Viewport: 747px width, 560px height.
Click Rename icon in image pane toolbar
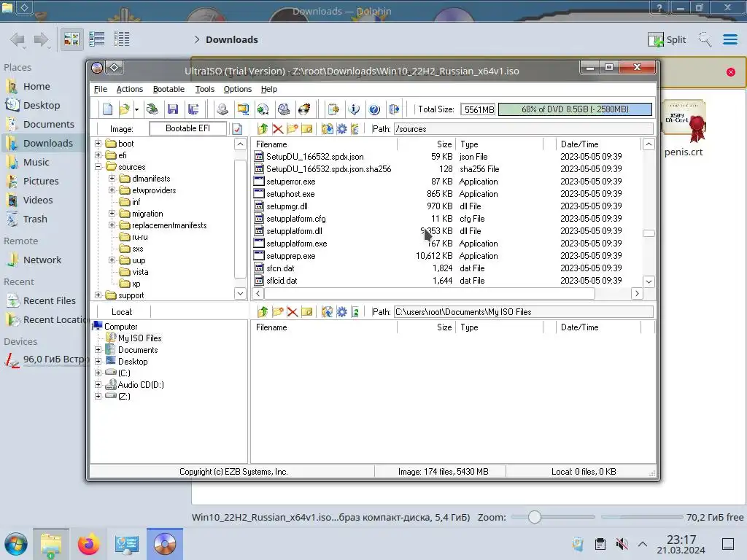point(307,128)
